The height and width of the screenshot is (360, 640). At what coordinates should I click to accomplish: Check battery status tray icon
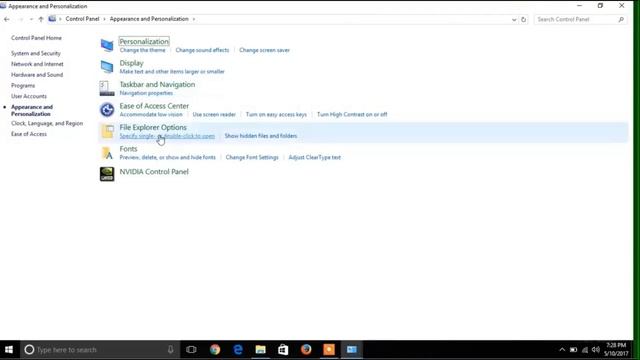click(x=573, y=350)
